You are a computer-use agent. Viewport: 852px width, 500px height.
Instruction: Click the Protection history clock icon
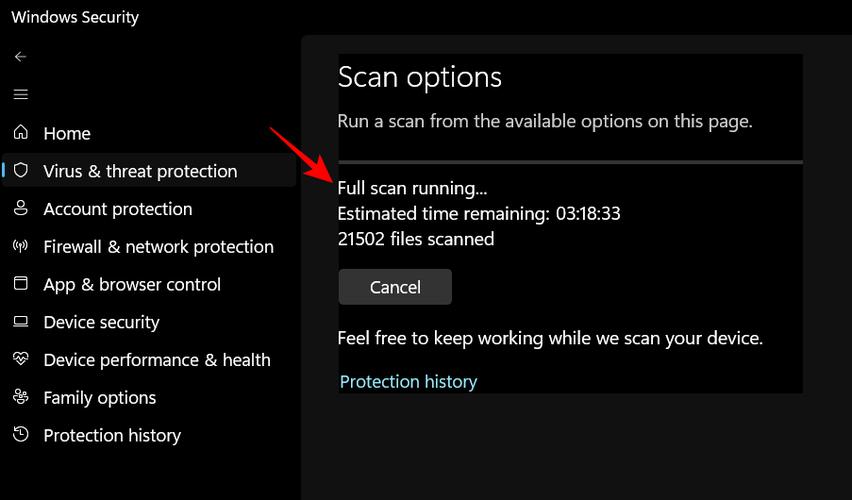tap(21, 434)
